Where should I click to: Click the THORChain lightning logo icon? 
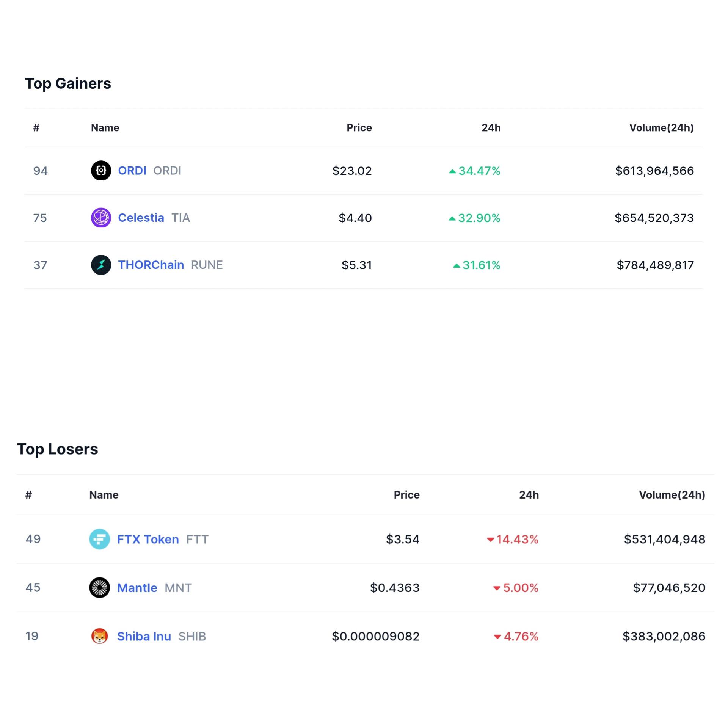click(101, 265)
